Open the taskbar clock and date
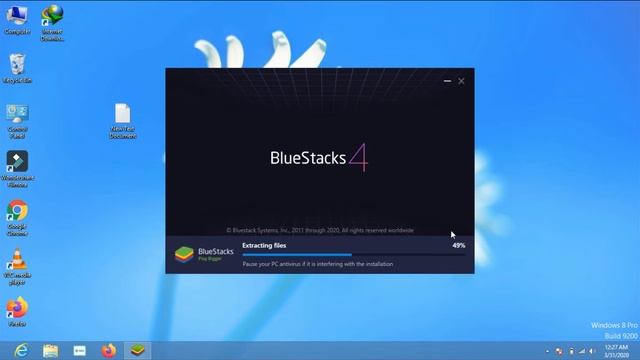This screenshot has width=640, height=360. (x=616, y=351)
